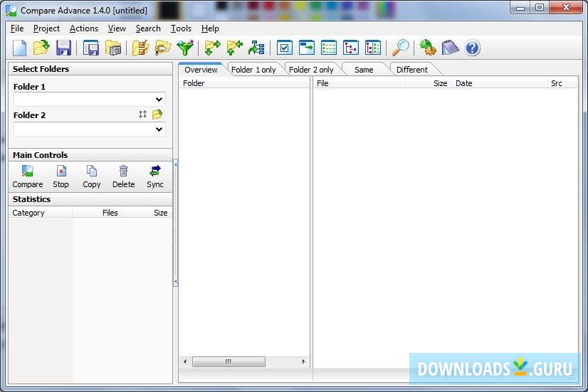588x392 pixels.
Task: Switch to the tree view toolbar icon
Action: [x=351, y=48]
